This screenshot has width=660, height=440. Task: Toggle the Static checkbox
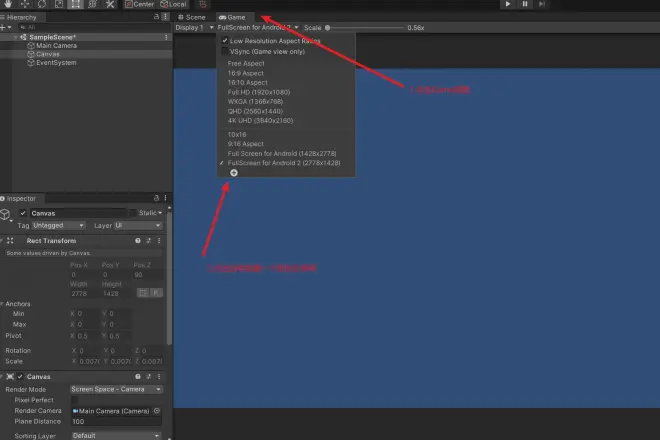tap(133, 213)
